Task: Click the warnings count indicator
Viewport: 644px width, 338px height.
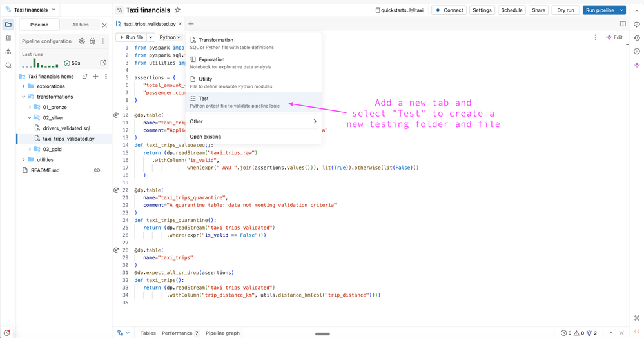Action: [579, 333]
